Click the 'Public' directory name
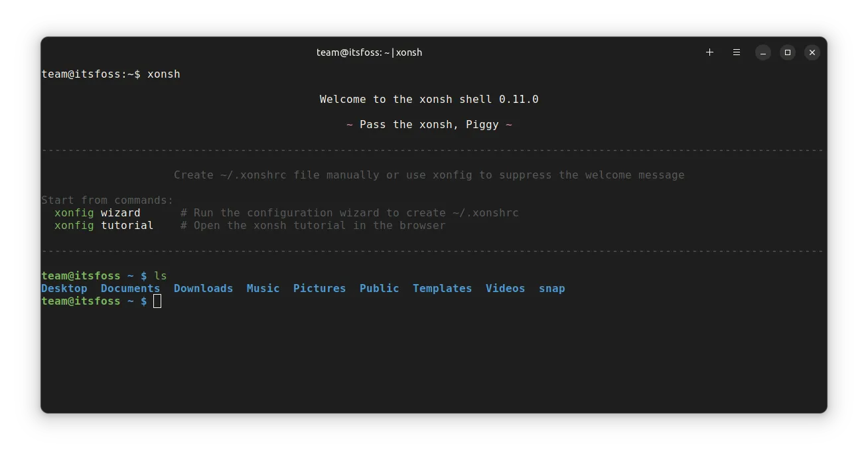Viewport: 868px width, 458px height. click(x=379, y=289)
